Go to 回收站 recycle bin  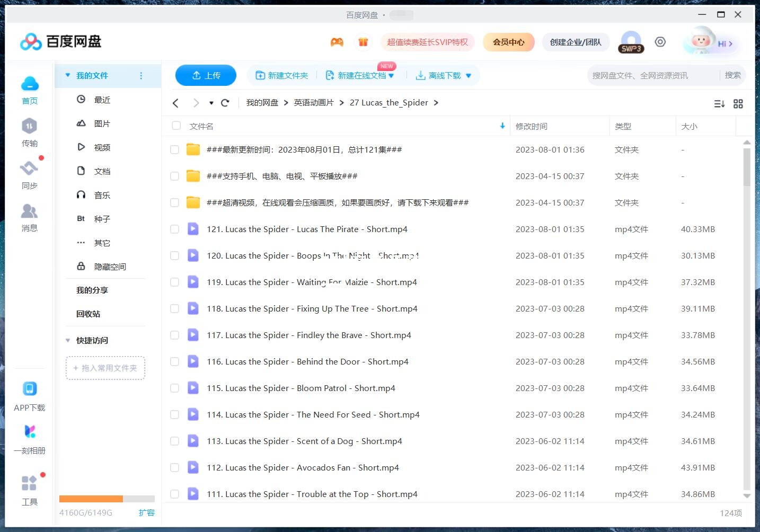pos(88,314)
